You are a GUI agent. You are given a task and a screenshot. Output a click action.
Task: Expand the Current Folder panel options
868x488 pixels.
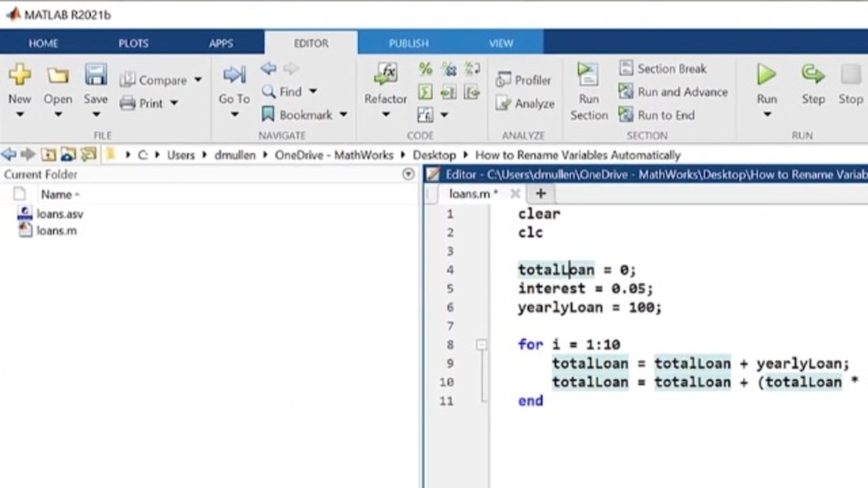click(x=408, y=174)
